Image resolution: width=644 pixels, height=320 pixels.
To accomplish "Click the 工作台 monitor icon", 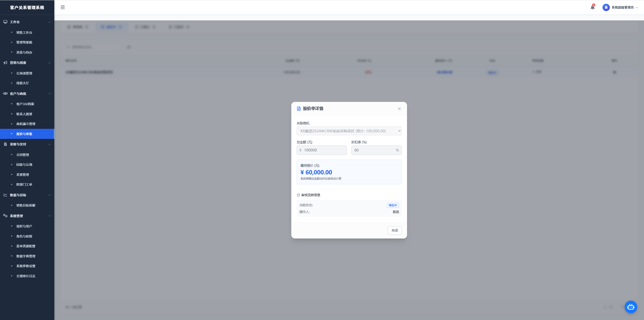I will [x=5, y=22].
